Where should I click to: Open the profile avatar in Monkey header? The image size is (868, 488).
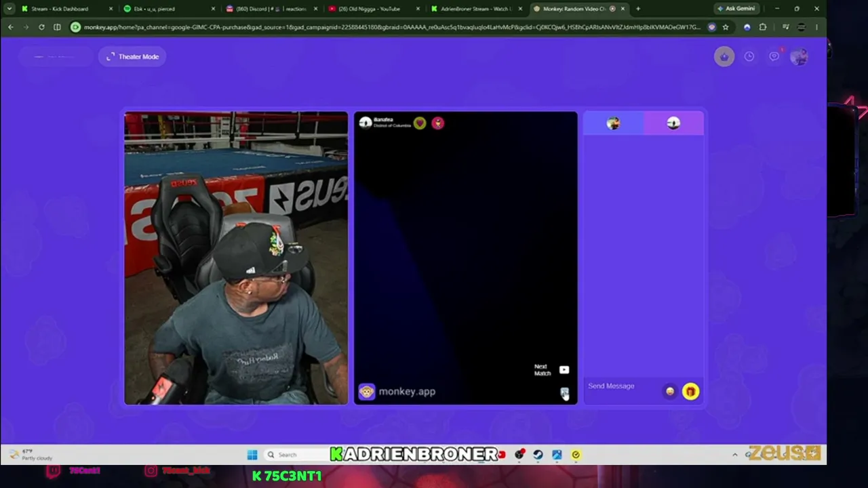tap(799, 57)
